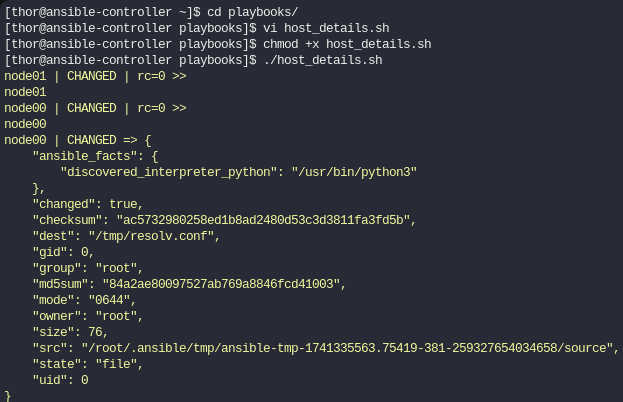
Task: Click the 'vi host_details.sh' command
Action: pyautogui.click(x=326, y=28)
